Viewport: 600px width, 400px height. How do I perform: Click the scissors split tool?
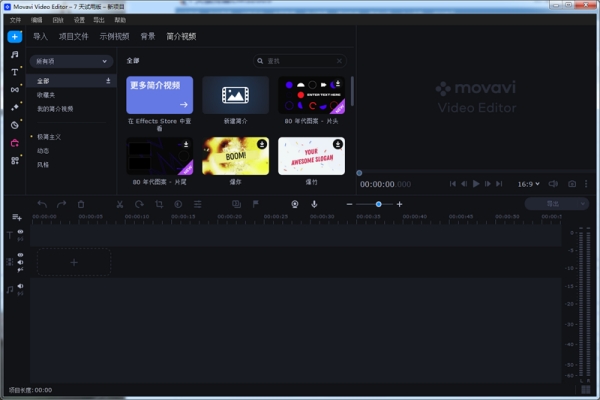tap(119, 204)
